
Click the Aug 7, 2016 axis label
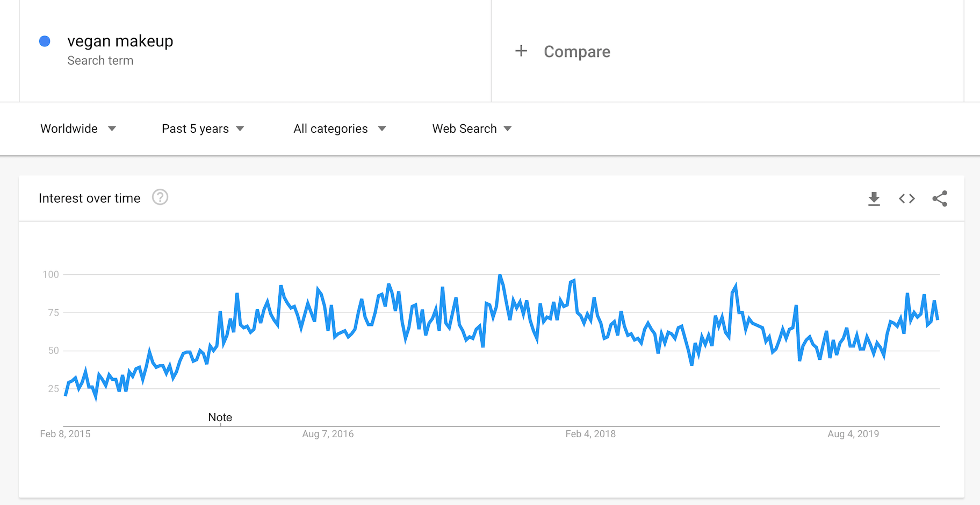click(328, 434)
